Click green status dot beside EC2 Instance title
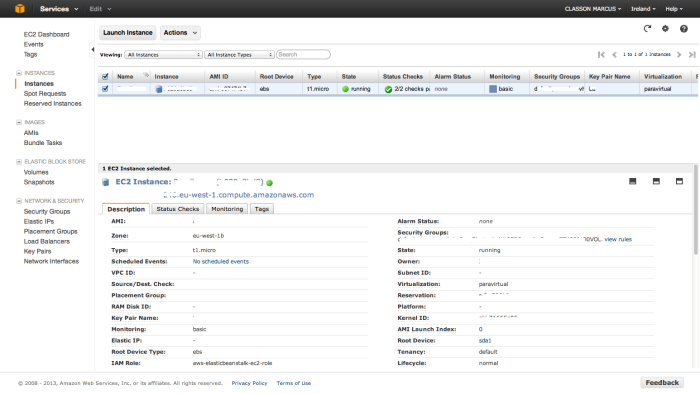Viewport: 700px width, 394px height. pos(269,183)
